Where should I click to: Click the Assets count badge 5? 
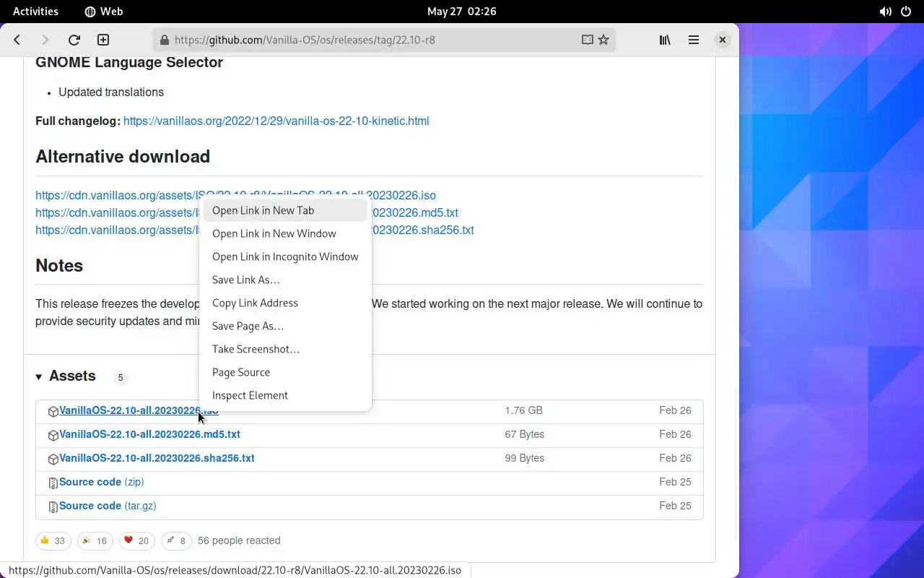tap(121, 377)
